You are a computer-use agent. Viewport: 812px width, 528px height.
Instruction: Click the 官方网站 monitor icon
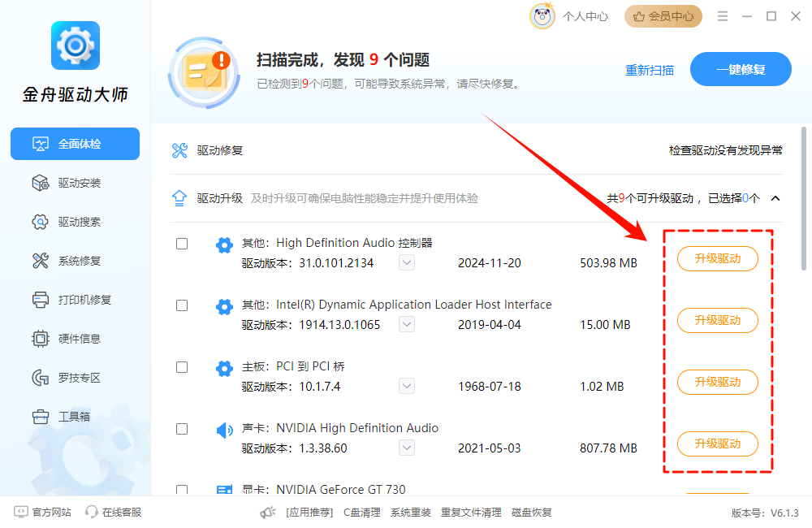tap(21, 512)
